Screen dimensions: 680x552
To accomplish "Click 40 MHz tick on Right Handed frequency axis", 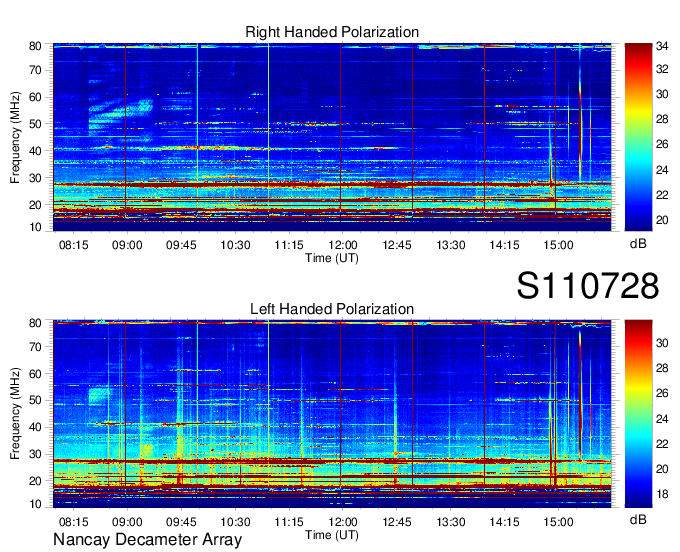I will (x=35, y=151).
